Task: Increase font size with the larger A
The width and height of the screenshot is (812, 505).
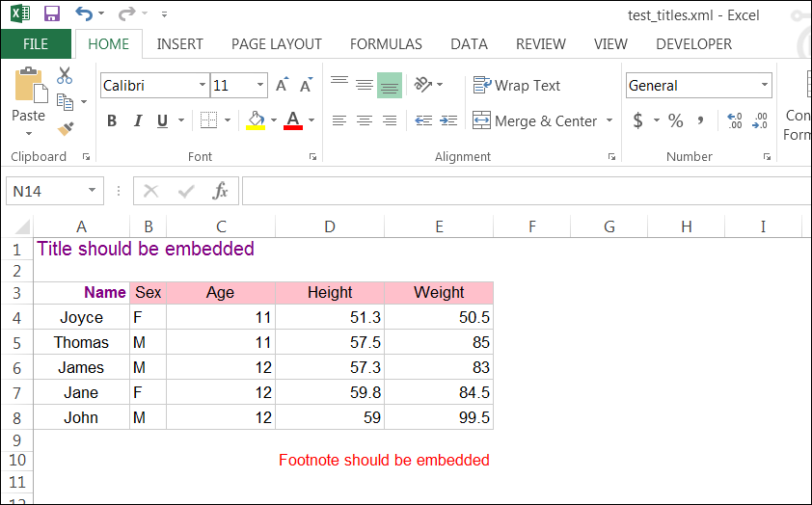Action: coord(282,86)
